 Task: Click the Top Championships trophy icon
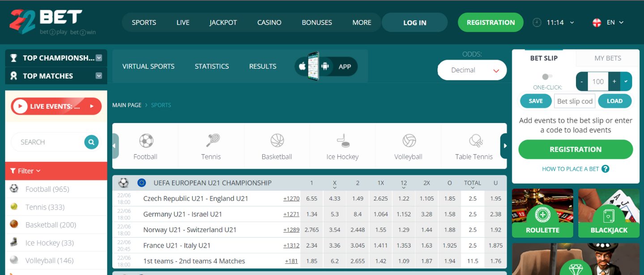(14, 58)
